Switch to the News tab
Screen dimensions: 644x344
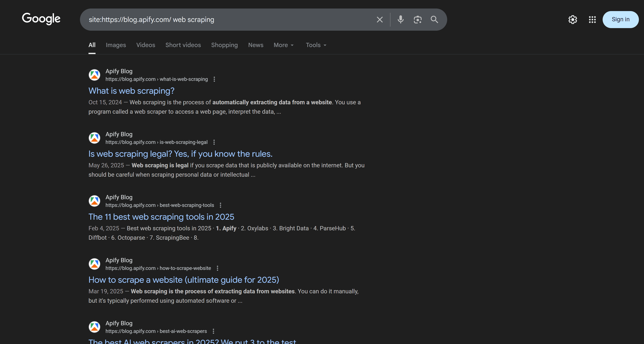(255, 45)
